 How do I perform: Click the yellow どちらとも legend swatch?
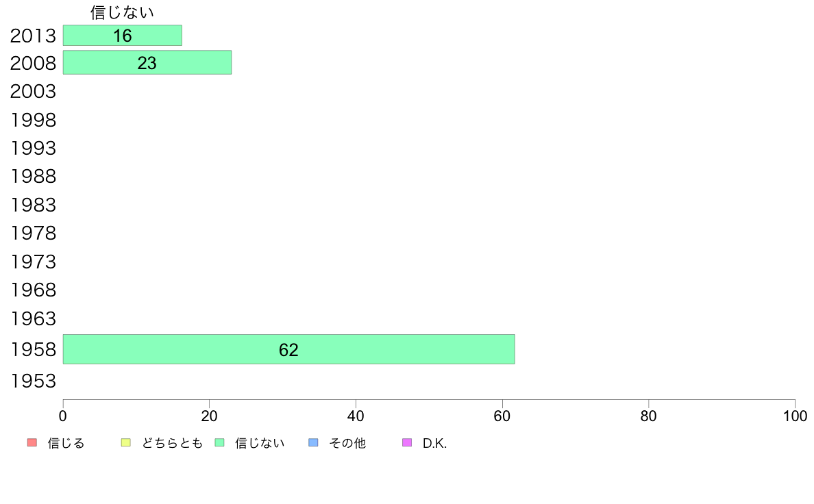[125, 442]
